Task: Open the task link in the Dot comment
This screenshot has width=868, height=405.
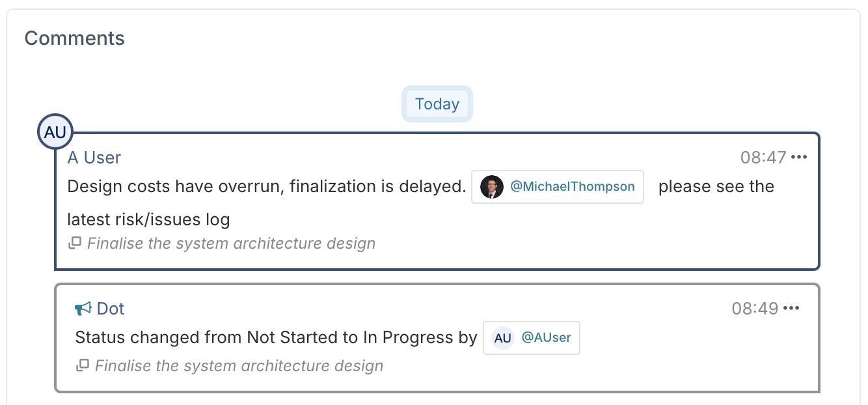Action: (239, 366)
